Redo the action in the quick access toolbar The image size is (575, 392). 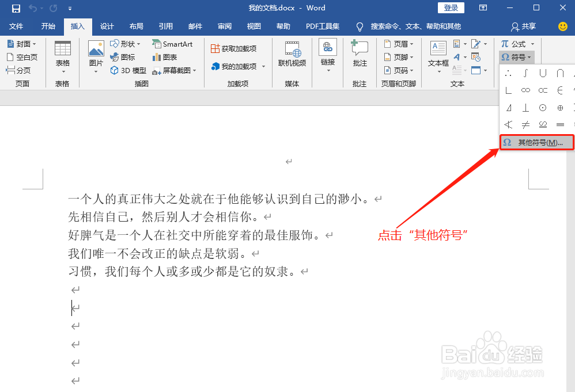pyautogui.click(x=54, y=8)
